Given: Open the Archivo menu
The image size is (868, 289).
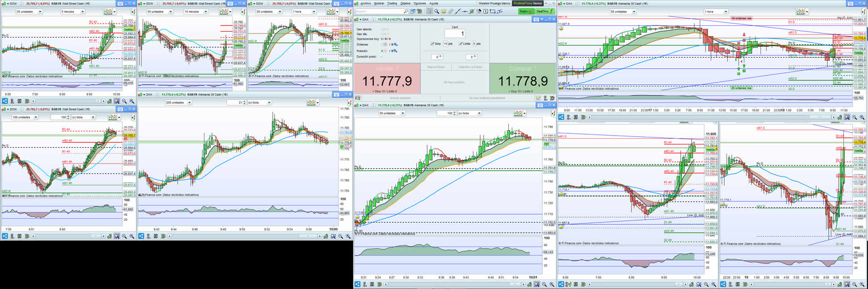Looking at the screenshot, I should click(365, 3).
